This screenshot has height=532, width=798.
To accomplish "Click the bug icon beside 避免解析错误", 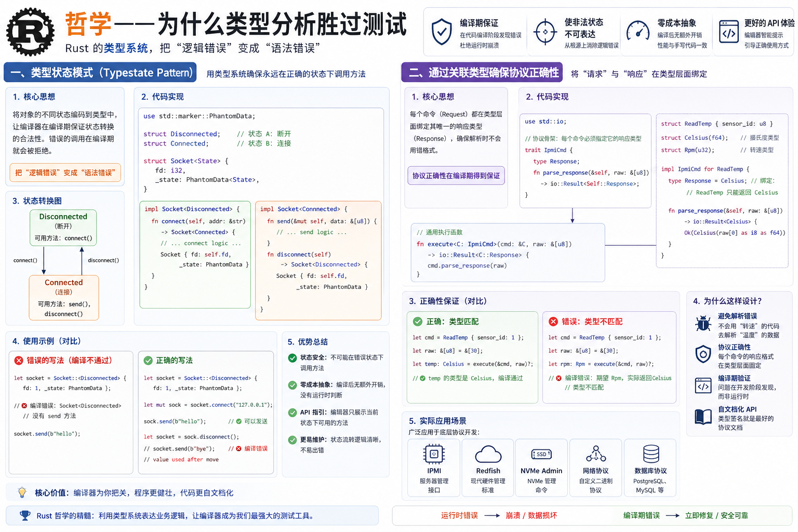I will click(x=703, y=324).
